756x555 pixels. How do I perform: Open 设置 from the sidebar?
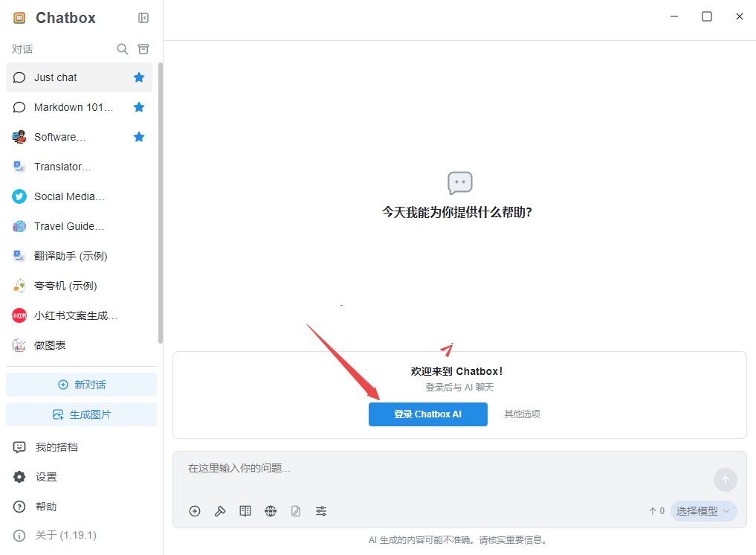pyautogui.click(x=46, y=477)
